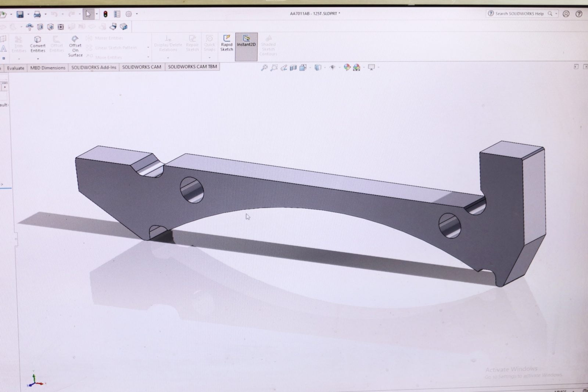Click the Rapid Sketch tool
The width and height of the screenshot is (588, 392).
point(227,43)
